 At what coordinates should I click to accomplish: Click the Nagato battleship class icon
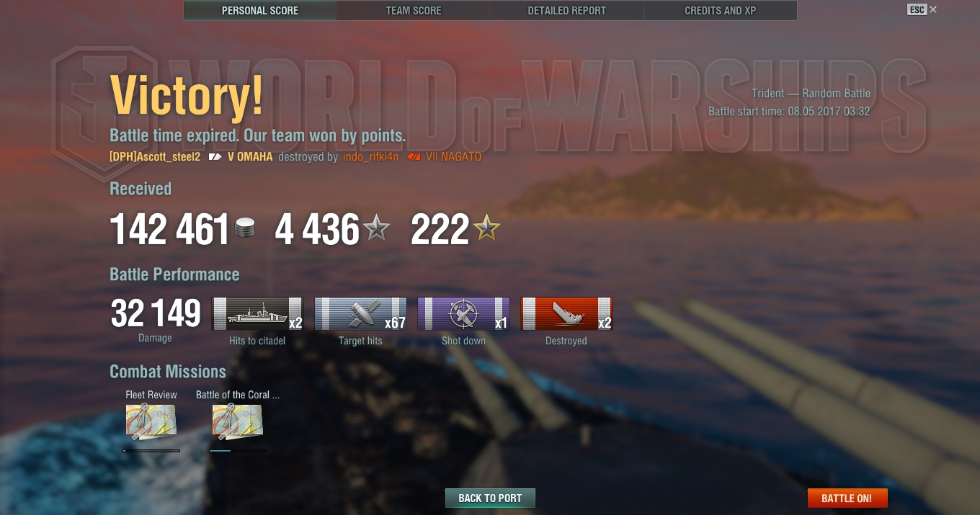point(414,156)
